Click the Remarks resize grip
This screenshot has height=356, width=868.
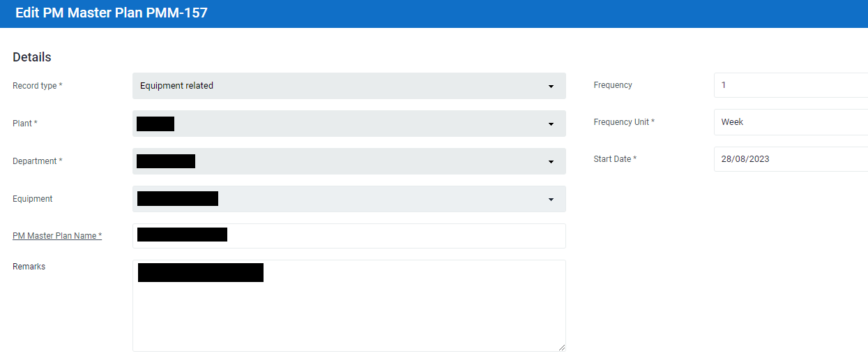point(561,347)
